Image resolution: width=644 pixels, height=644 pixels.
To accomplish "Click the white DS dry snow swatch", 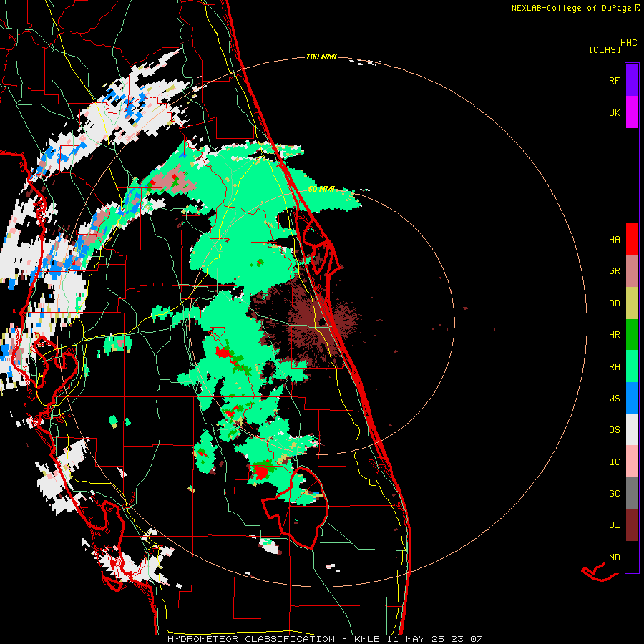I will (x=632, y=429).
